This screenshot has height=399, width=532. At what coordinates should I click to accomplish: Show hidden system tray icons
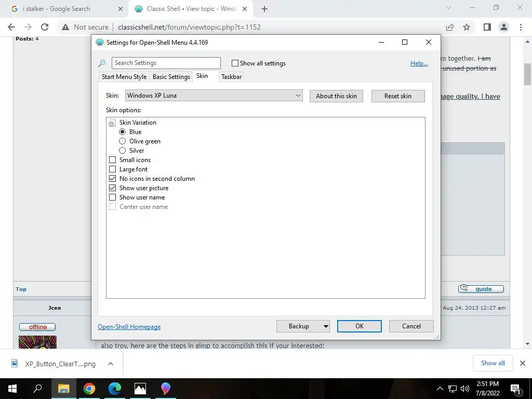(x=440, y=389)
